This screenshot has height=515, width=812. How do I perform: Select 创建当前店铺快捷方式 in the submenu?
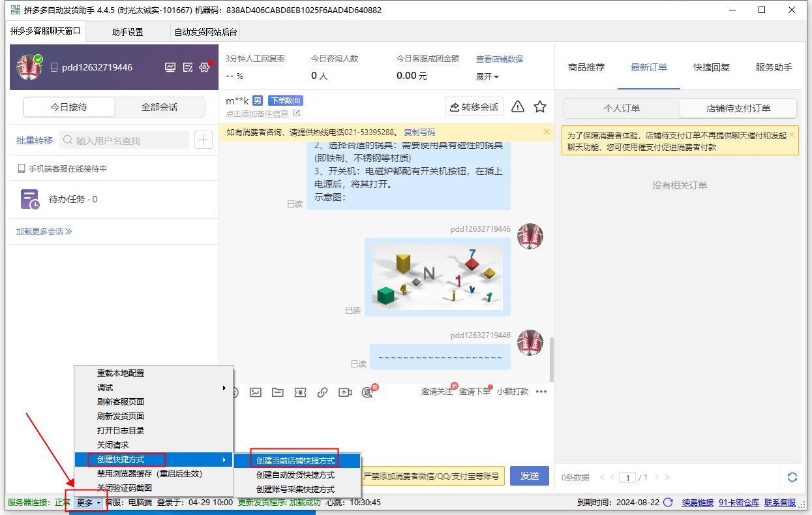point(297,461)
